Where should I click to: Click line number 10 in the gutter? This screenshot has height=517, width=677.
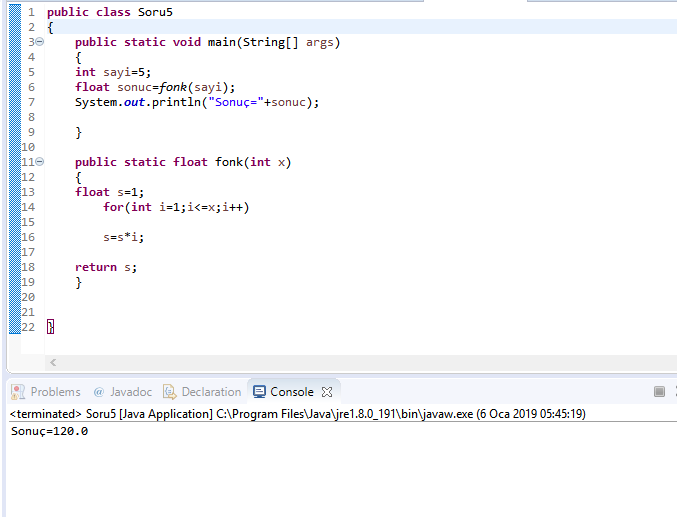pyautogui.click(x=28, y=147)
